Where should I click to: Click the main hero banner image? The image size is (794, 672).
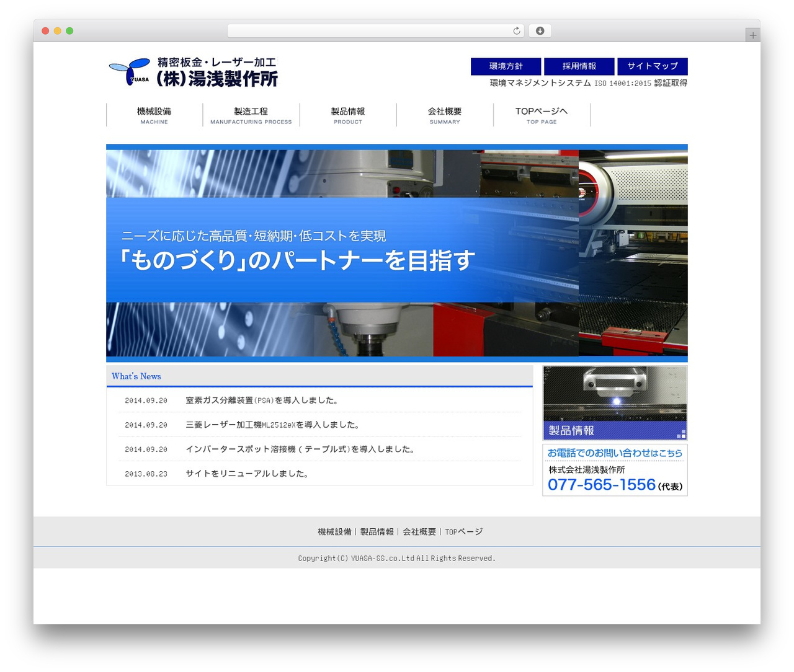coord(397,253)
